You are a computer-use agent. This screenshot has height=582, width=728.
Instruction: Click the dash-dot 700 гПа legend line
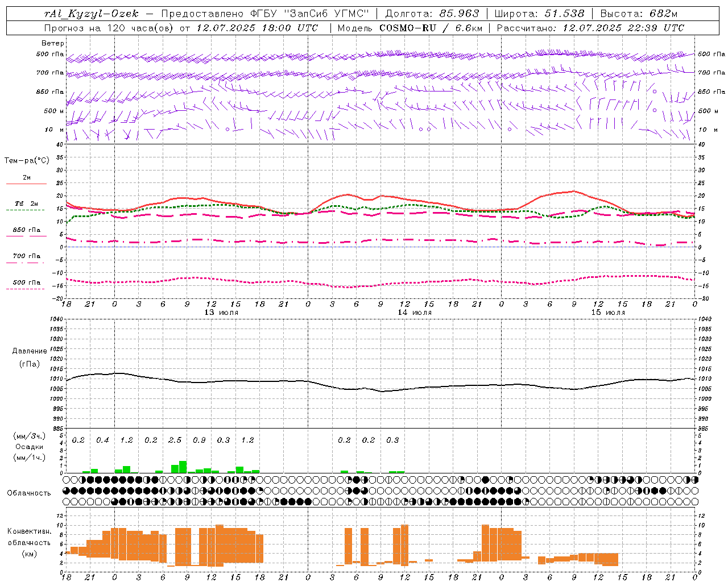click(x=25, y=263)
